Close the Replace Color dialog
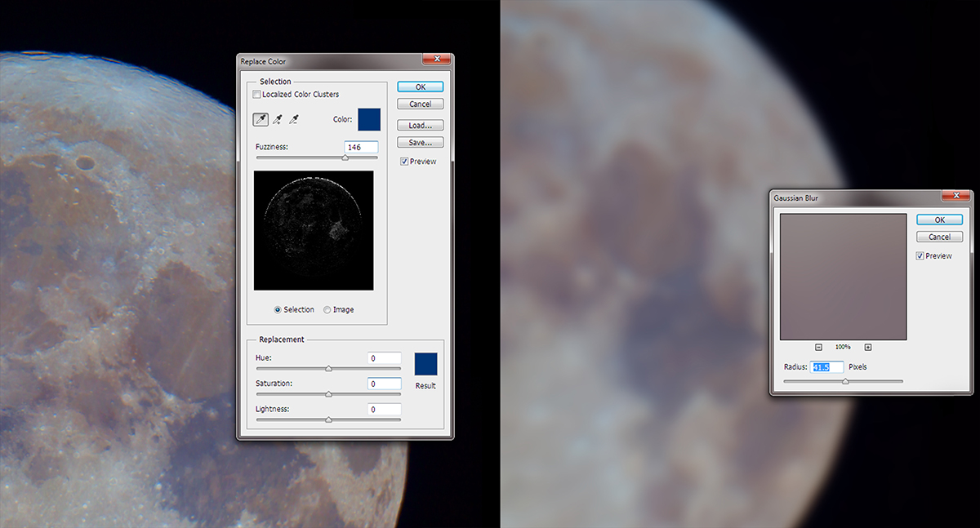Screen dimensions: 980x528 438,59
